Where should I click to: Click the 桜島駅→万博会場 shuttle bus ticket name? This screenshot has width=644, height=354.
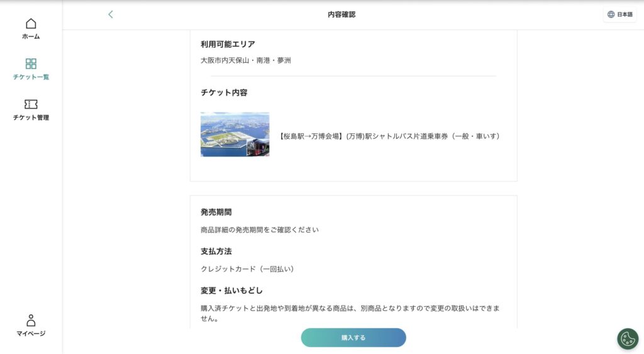click(x=389, y=136)
